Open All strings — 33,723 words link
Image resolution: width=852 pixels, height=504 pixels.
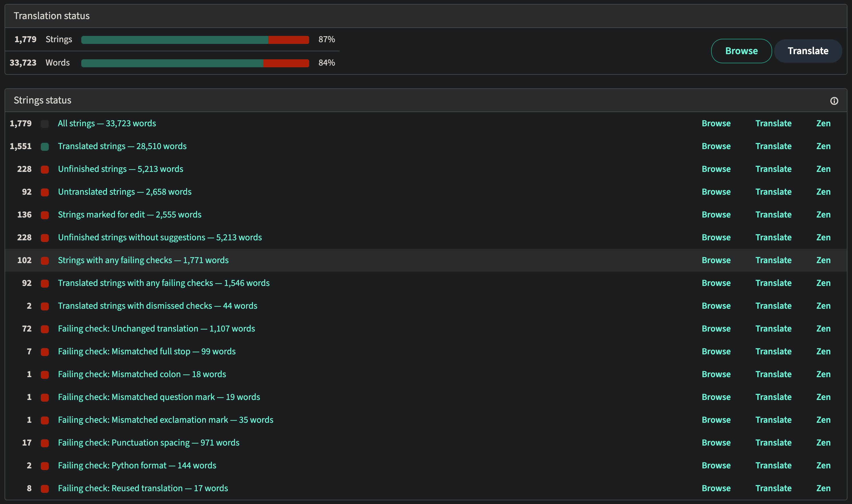click(x=107, y=123)
